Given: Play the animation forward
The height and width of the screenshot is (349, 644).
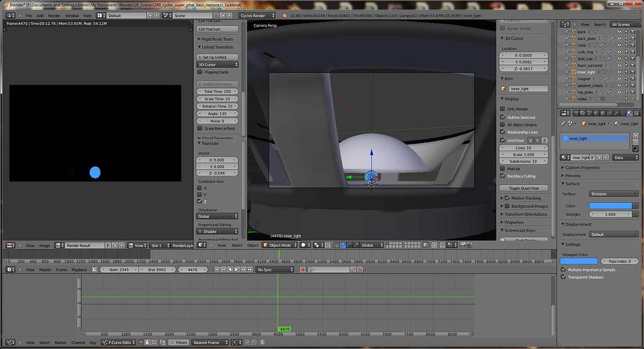Looking at the screenshot, I should 237,270.
